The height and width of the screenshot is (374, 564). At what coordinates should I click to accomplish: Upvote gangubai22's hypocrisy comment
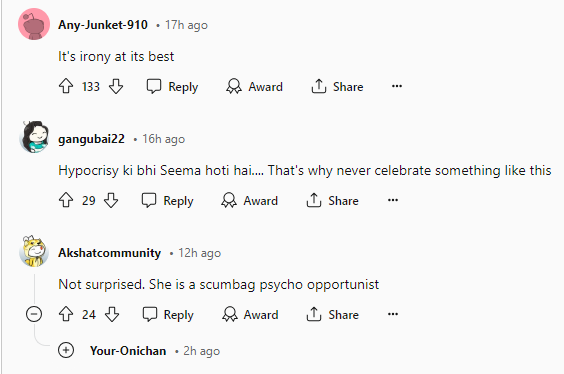click(66, 200)
